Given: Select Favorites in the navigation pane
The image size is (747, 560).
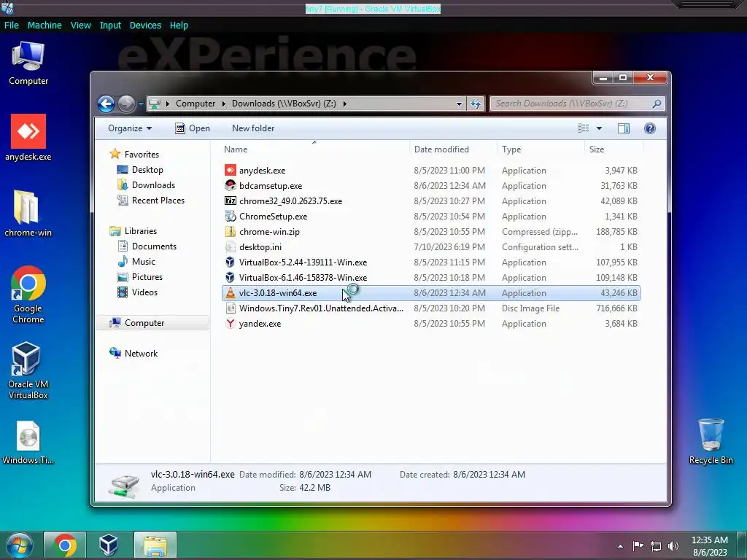Looking at the screenshot, I should (x=142, y=155).
